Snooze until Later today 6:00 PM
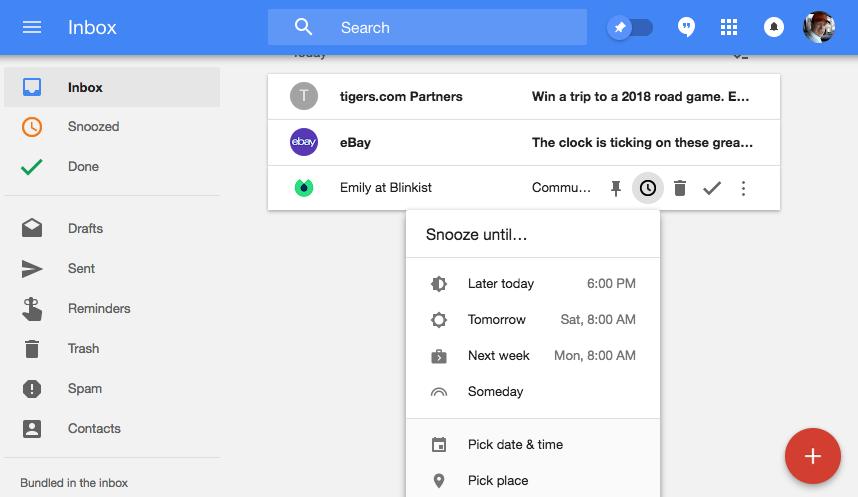Screen dimensions: 858x497 (x=533, y=284)
